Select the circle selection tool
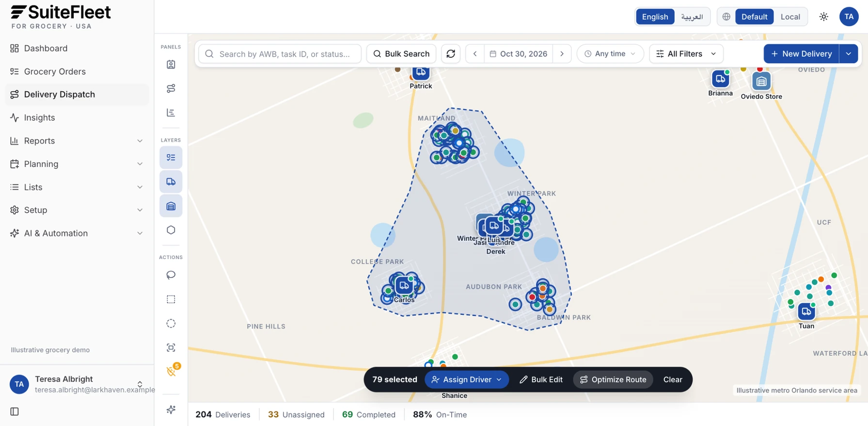Viewport: 868px width, 426px height. point(171,324)
